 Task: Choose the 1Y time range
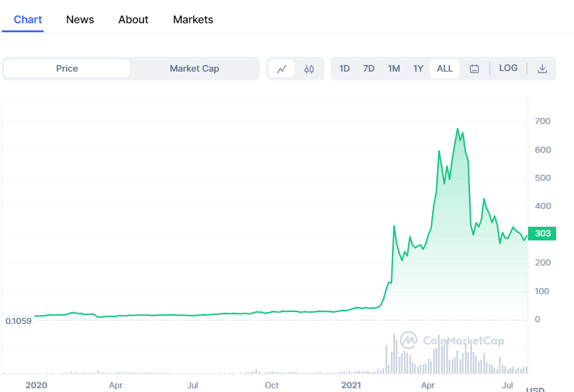tap(418, 69)
